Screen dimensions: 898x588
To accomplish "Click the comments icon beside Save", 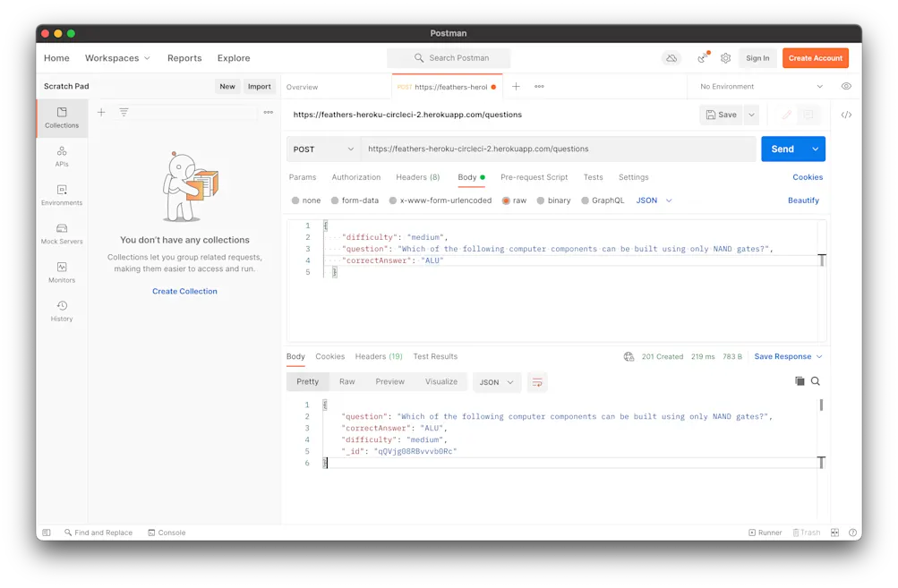I will [x=808, y=115].
